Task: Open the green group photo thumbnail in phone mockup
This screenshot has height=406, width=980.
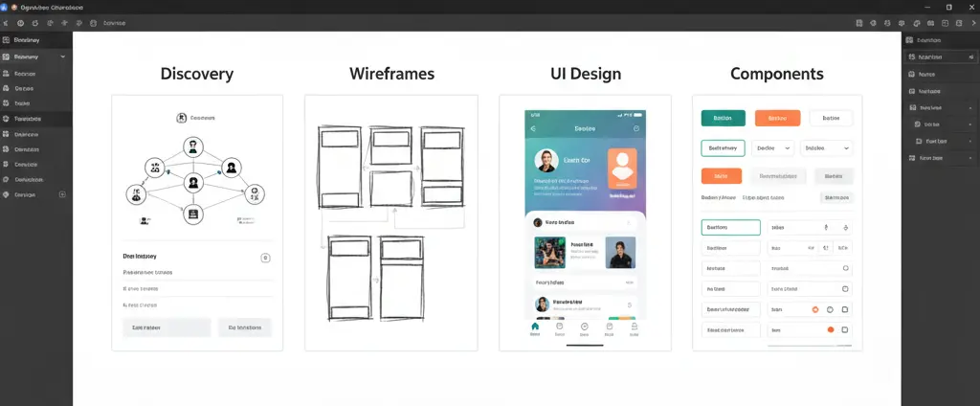Action: (x=550, y=252)
